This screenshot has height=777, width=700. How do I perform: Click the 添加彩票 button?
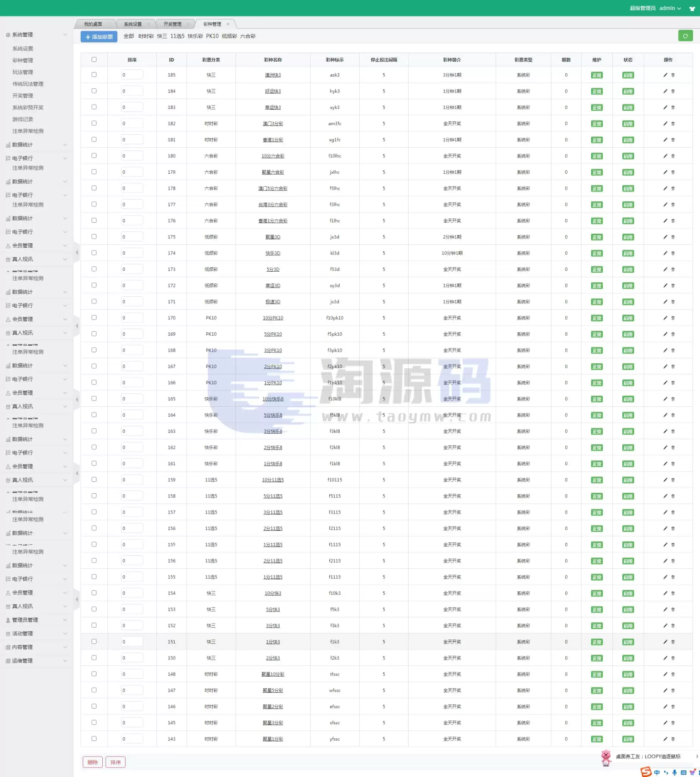pyautogui.click(x=99, y=36)
